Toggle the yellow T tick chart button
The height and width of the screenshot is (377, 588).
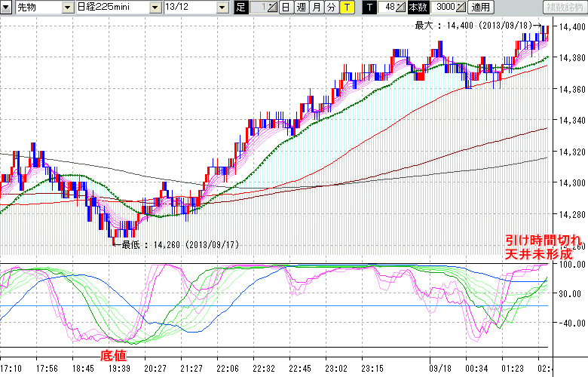(346, 8)
